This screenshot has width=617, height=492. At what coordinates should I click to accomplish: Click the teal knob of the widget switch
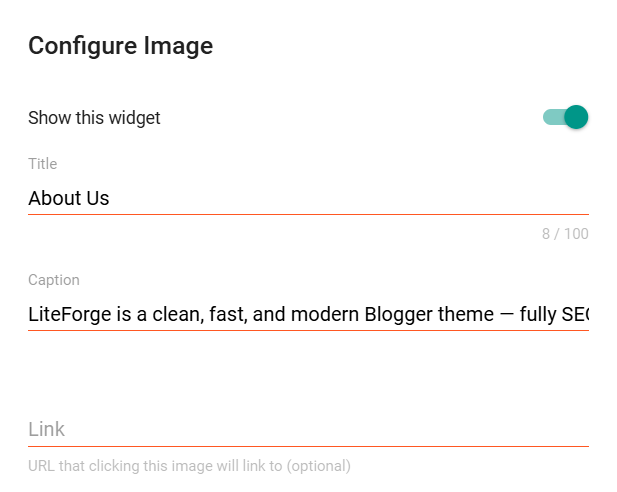click(x=576, y=117)
